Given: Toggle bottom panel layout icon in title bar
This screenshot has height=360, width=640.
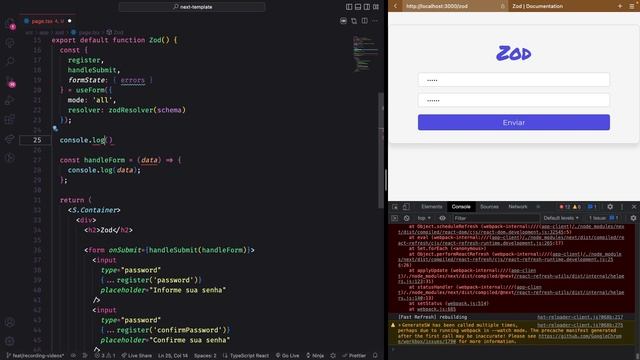Looking at the screenshot, I should 358,7.
